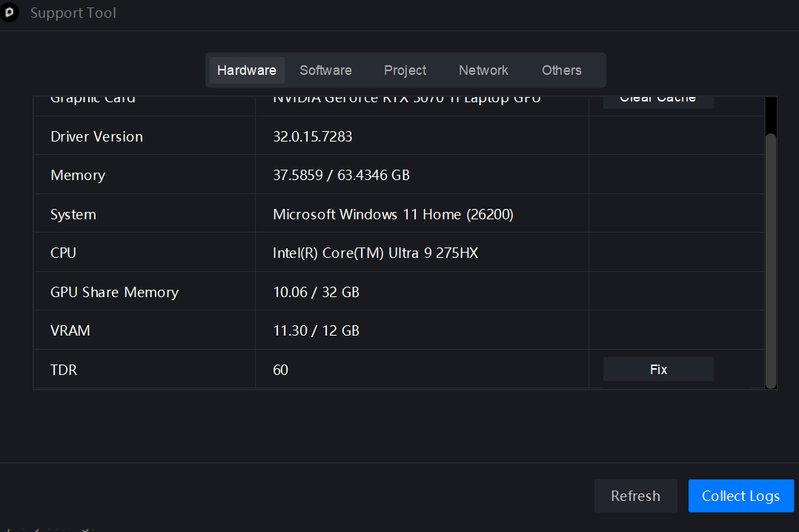Click the vertical scrollbar of the hardware table

pyautogui.click(x=771, y=260)
